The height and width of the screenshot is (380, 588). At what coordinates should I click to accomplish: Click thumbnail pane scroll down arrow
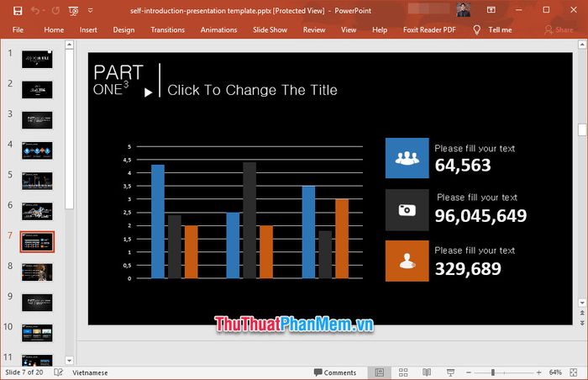click(x=70, y=361)
